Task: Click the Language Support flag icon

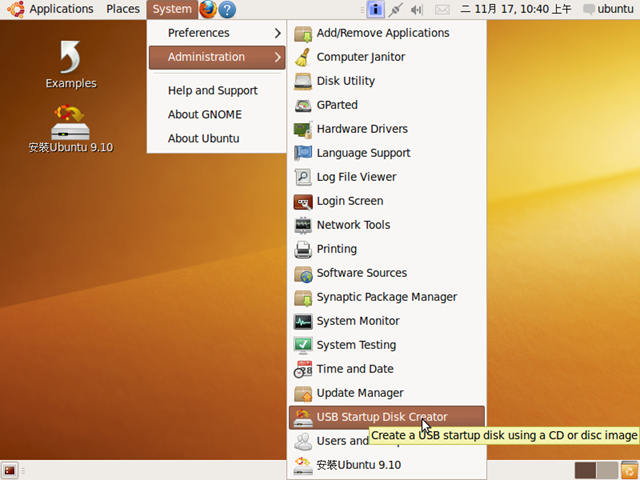Action: pyautogui.click(x=303, y=153)
